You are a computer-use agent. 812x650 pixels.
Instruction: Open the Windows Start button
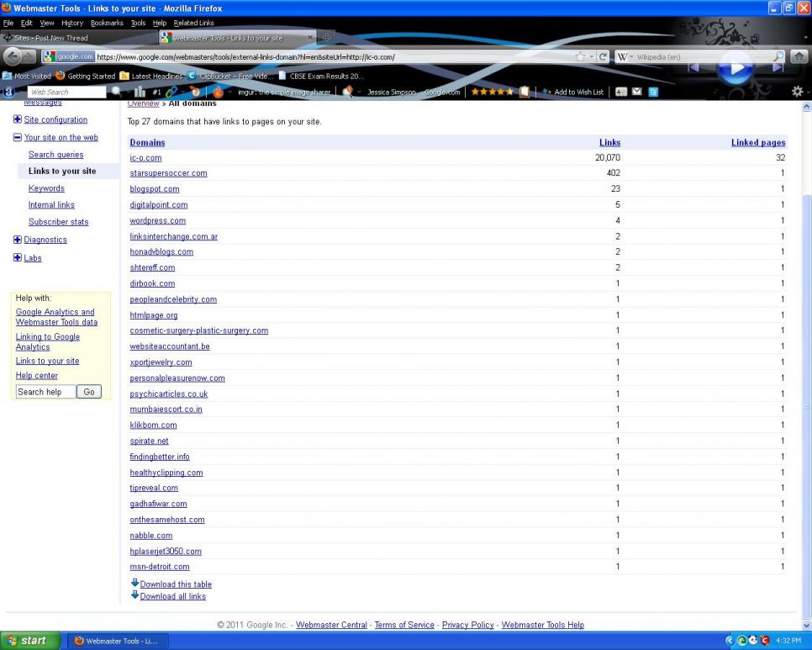(x=30, y=641)
